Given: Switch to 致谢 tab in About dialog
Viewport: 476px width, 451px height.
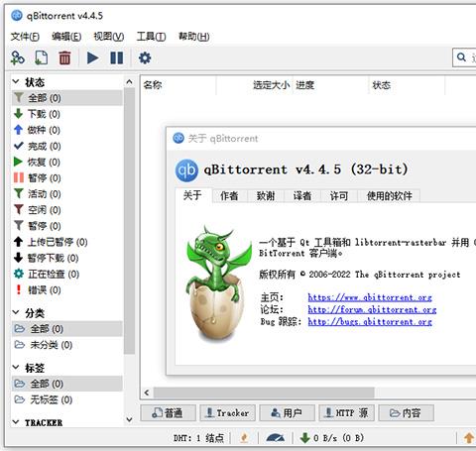Looking at the screenshot, I should [x=266, y=196].
